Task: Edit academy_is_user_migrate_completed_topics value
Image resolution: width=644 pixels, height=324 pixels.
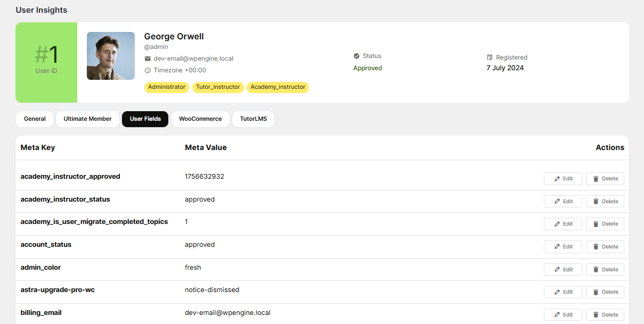Action: coord(563,224)
